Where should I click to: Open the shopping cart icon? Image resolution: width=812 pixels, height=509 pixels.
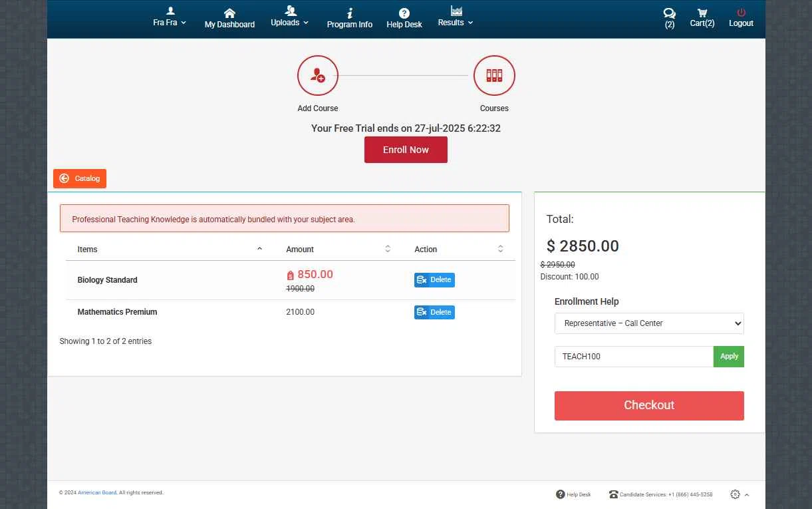702,13
